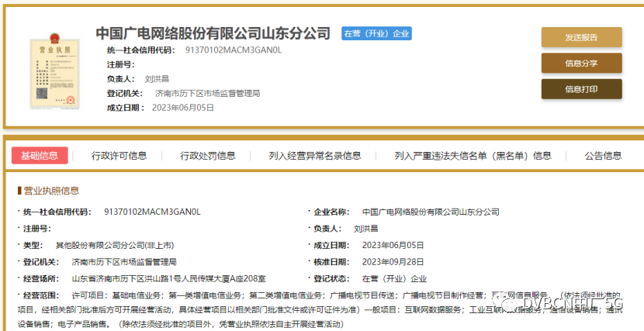Open the business license thumbnail image

[54, 71]
